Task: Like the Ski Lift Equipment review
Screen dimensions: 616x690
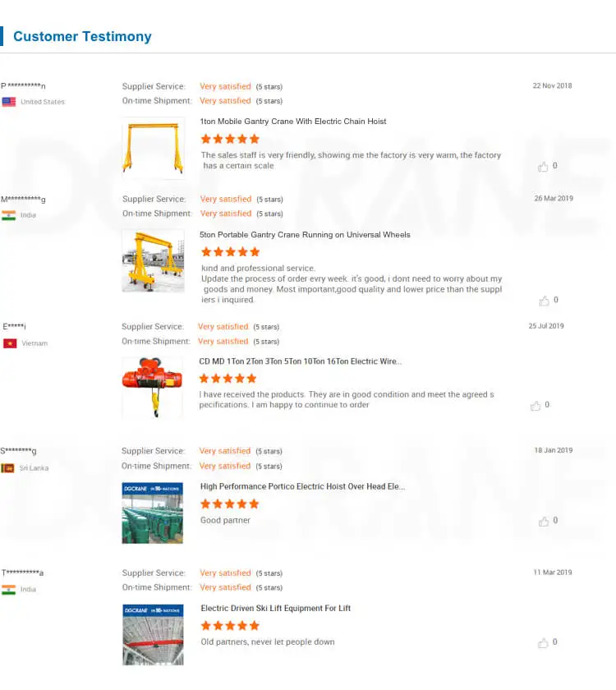Action: (x=543, y=642)
